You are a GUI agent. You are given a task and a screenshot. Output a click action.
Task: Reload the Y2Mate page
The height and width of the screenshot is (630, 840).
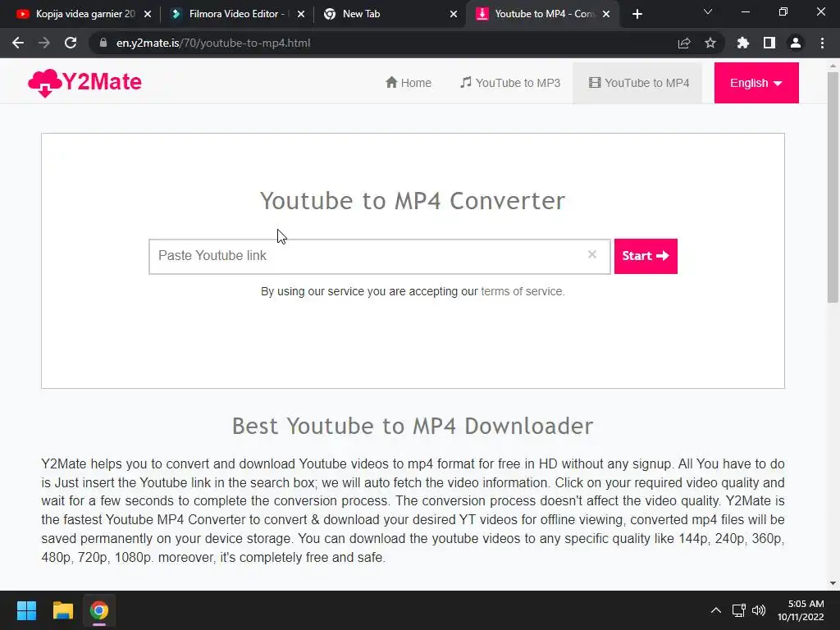[x=71, y=43]
